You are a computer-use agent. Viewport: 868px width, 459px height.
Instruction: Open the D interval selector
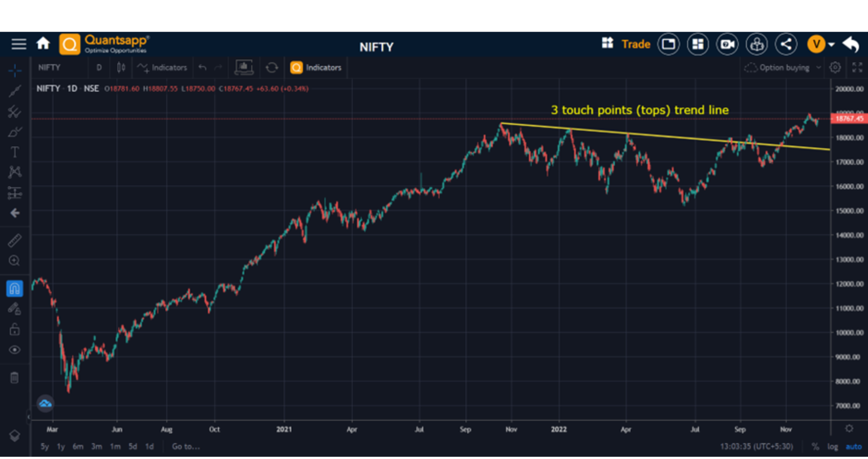[x=99, y=67]
